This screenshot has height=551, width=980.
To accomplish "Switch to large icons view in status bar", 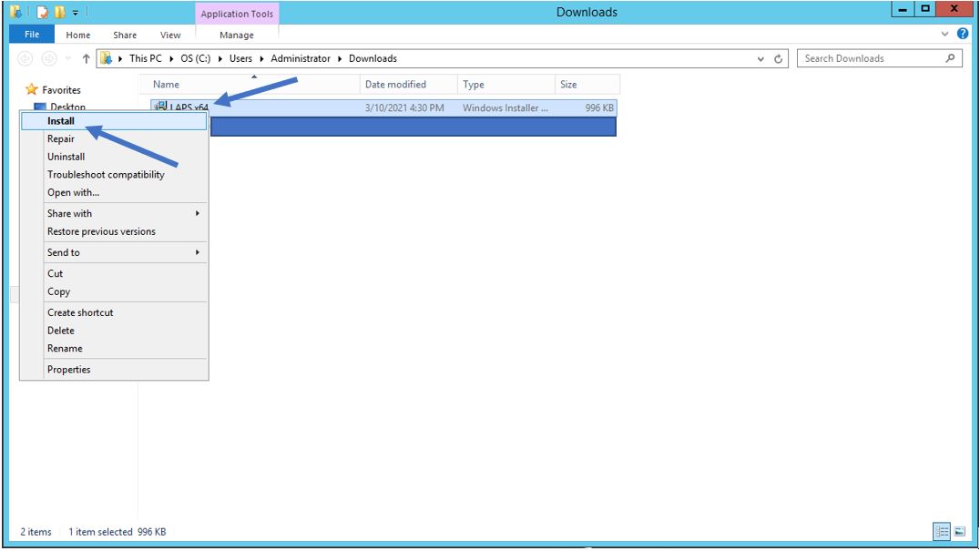I will coord(960,532).
